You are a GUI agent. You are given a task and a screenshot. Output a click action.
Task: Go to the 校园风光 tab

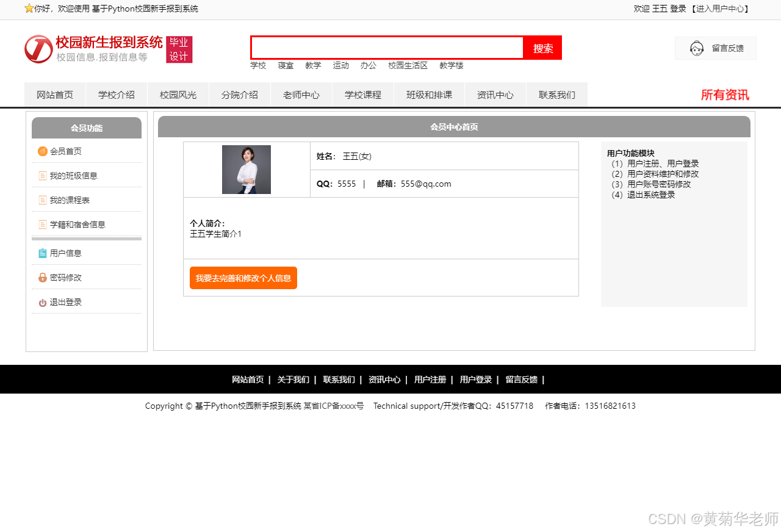(178, 95)
